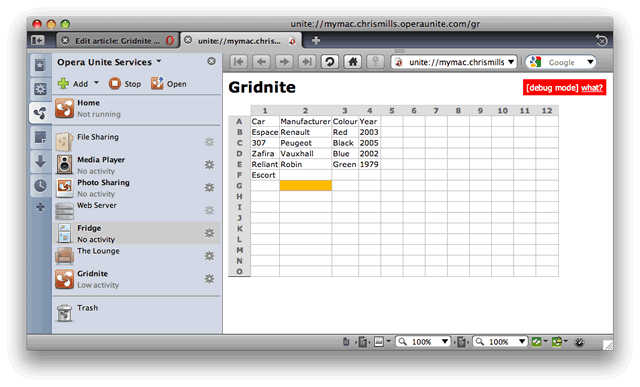Viewport: 640px width, 387px height.
Task: Click the Escort cell
Action: [264, 175]
